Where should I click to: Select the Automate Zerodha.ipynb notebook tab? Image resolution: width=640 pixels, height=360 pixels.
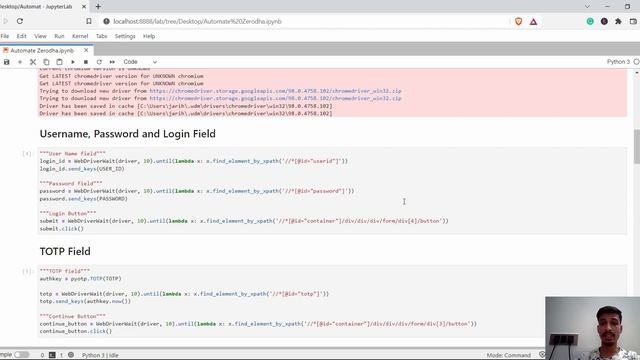coord(42,51)
